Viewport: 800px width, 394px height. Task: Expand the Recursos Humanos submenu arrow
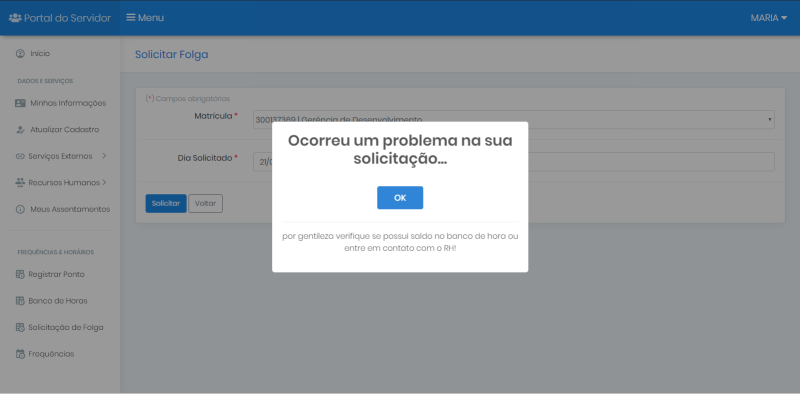(x=104, y=182)
